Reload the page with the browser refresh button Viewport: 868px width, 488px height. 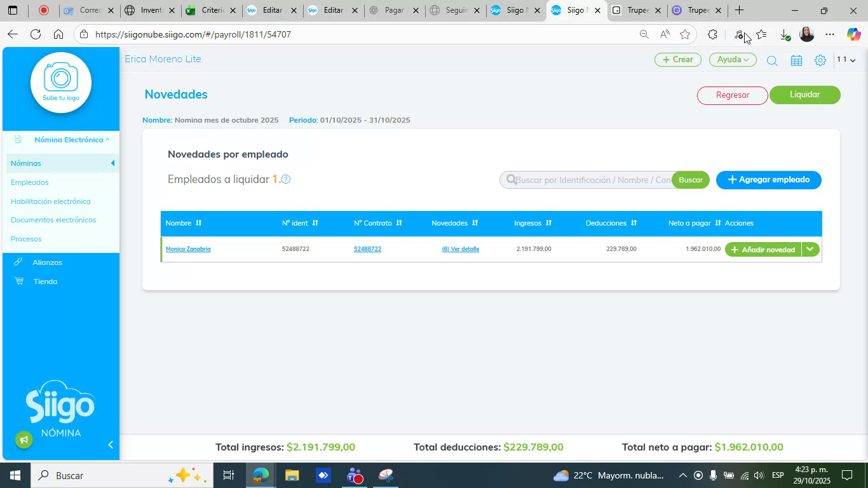click(x=36, y=34)
